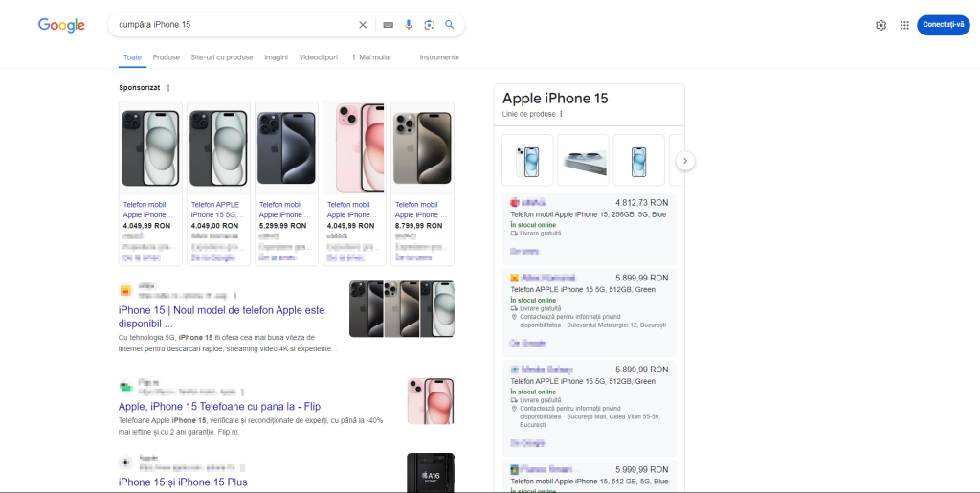Click the Sponsorizat label

(140, 88)
